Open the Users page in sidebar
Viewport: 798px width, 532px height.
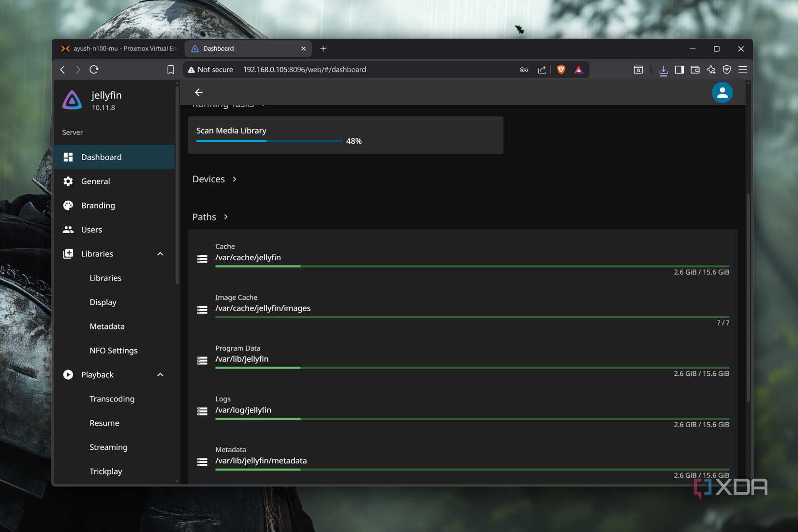coord(114,230)
